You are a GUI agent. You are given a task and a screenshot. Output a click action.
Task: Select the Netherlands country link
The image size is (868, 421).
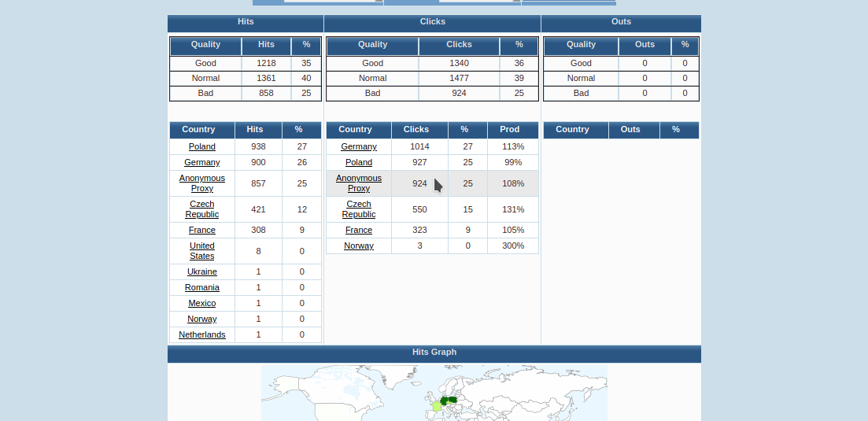(202, 334)
